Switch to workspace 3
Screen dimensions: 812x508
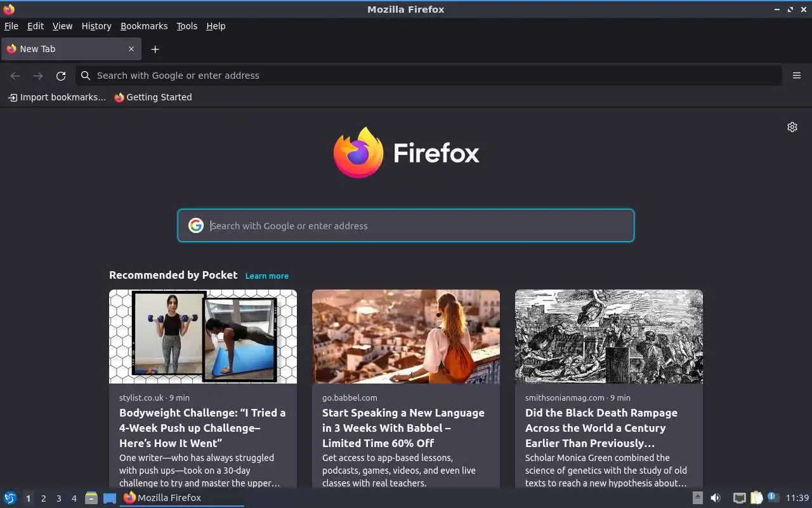click(x=58, y=498)
